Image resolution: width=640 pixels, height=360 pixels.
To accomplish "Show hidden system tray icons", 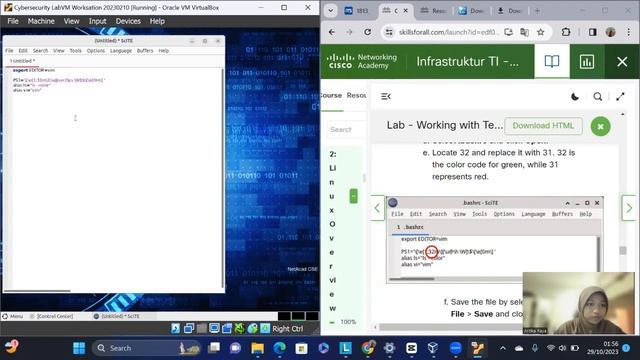I will click(503, 348).
